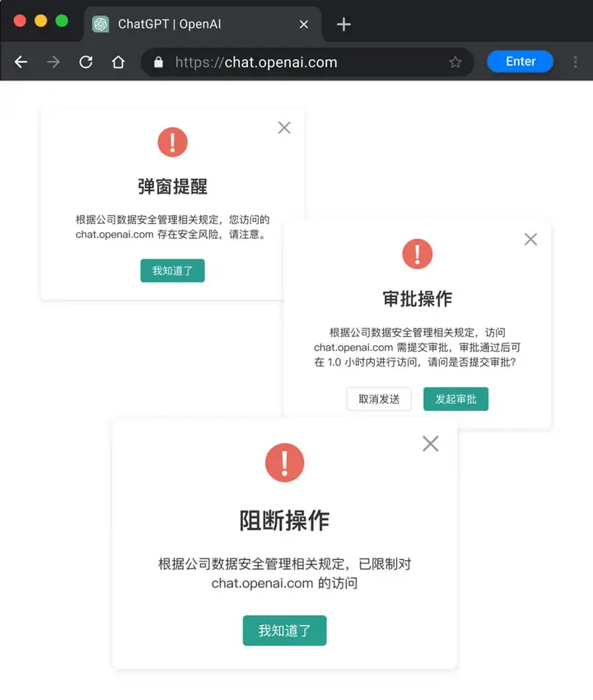Click the ChatGPT tab favicon
Screen dimensions: 593x700
pos(100,24)
